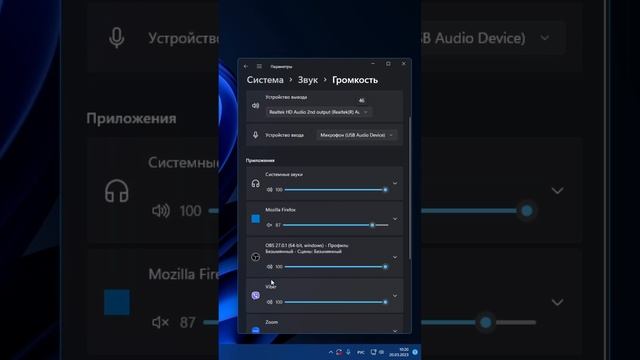
Task: Set the Viber volume slider
Action: tap(336, 302)
